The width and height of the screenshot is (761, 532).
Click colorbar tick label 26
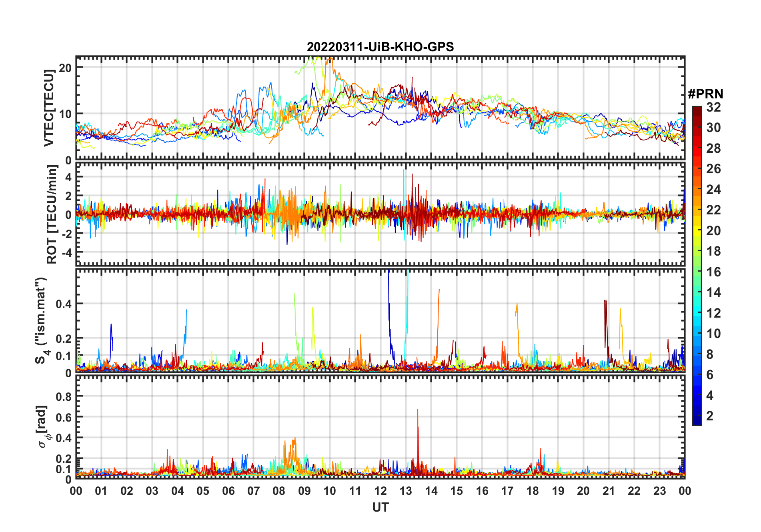click(713, 169)
